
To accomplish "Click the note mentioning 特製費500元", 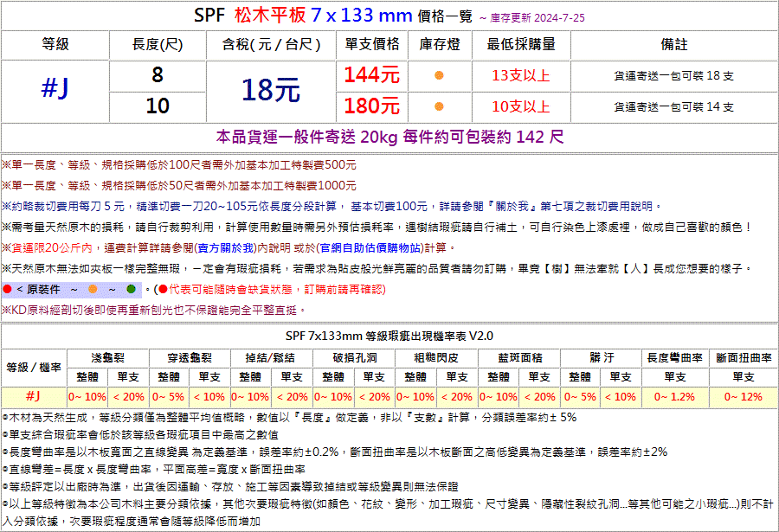I will pyautogui.click(x=179, y=164).
